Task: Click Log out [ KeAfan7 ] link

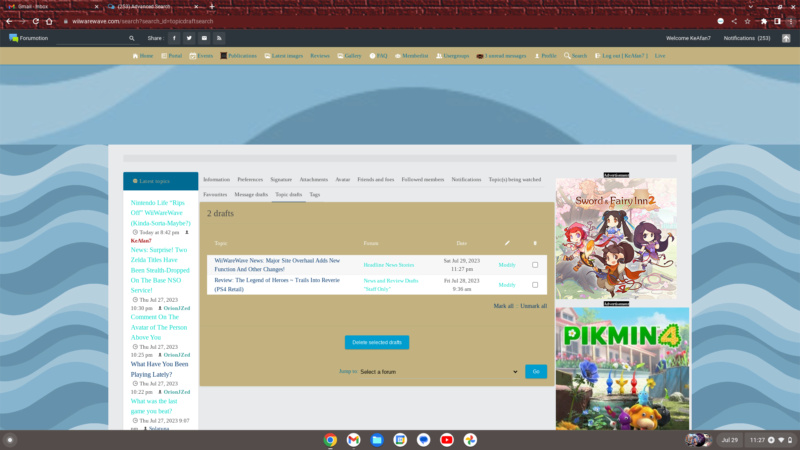Action: (621, 56)
